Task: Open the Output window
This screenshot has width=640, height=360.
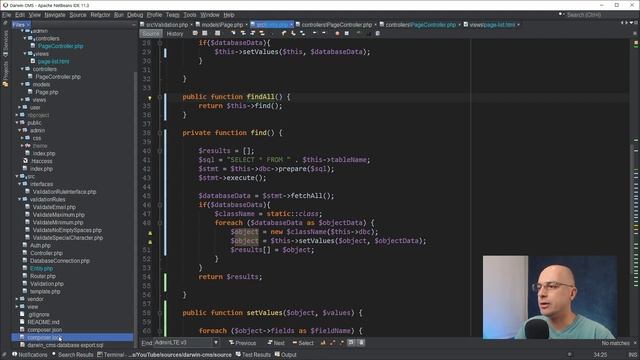Action: 286,355
